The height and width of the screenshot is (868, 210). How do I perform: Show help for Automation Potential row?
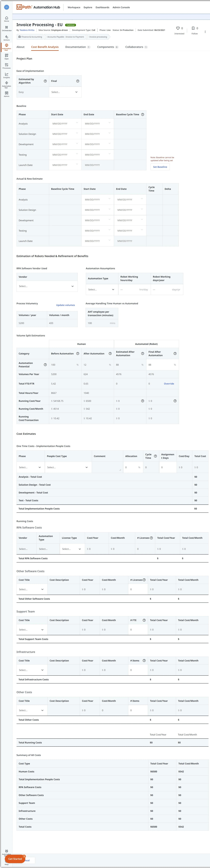45,365
